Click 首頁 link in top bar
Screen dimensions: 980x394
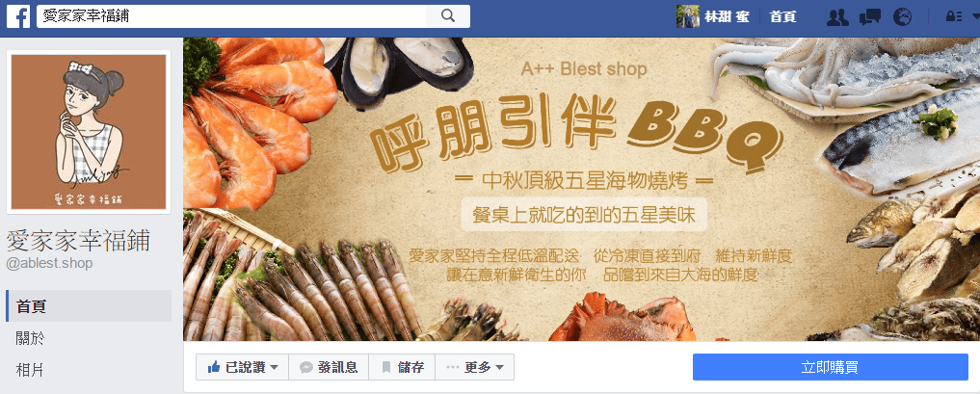pos(782,17)
